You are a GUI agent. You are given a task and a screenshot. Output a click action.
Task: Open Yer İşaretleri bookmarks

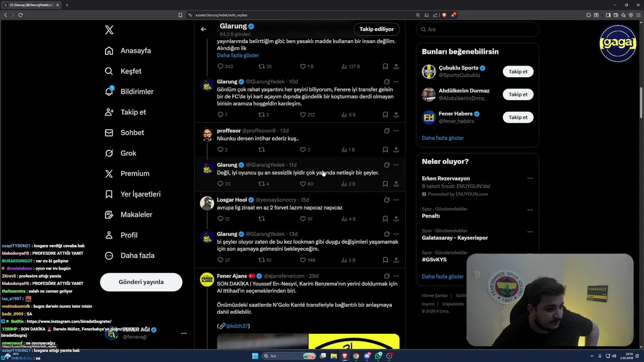point(132,194)
